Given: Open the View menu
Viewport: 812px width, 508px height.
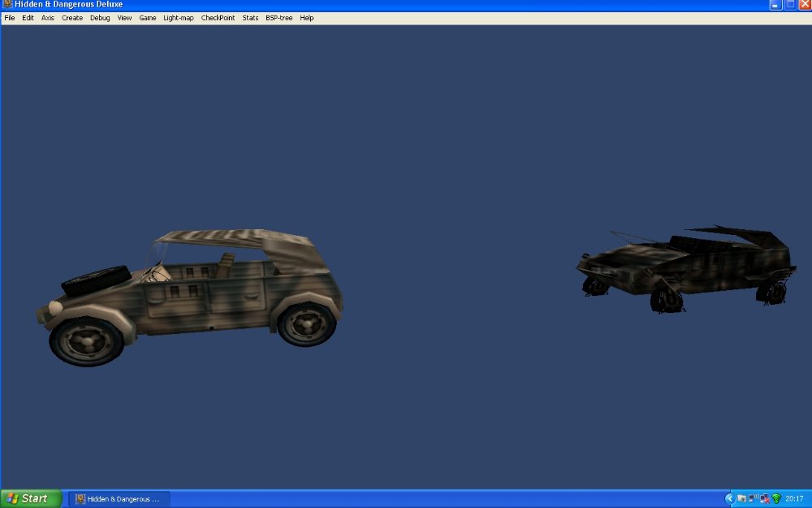Looking at the screenshot, I should 123,17.
